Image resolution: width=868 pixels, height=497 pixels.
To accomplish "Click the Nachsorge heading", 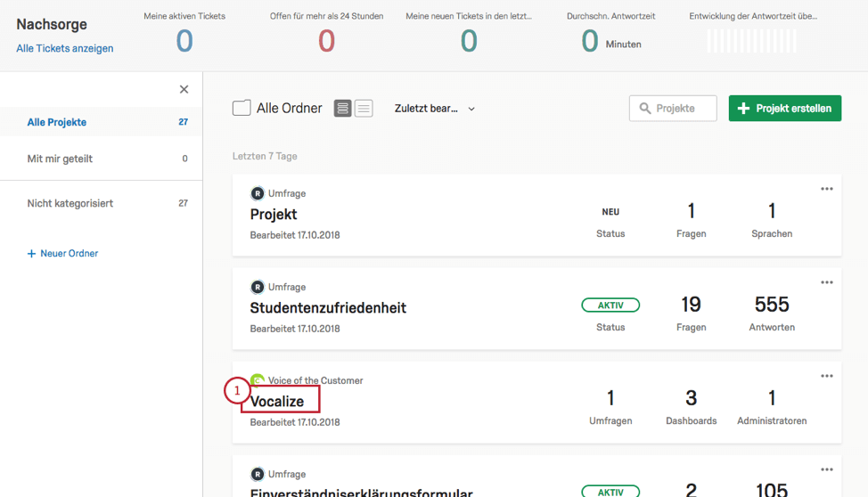I will pos(52,24).
